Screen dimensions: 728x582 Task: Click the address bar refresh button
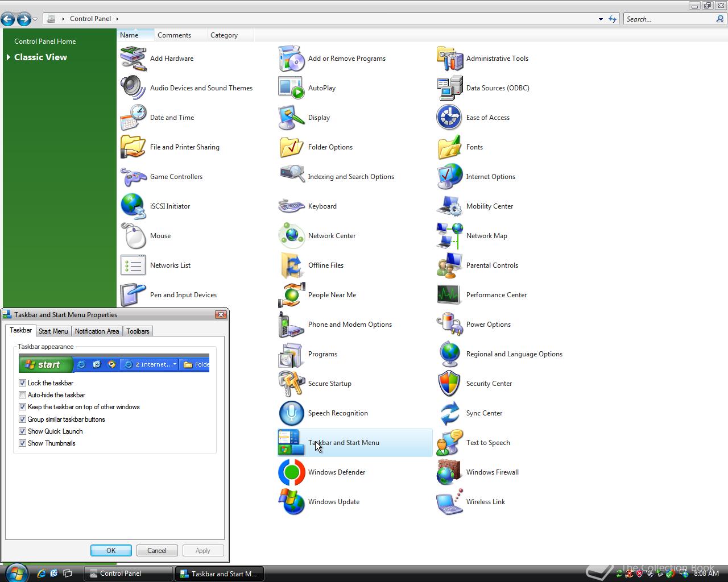coord(613,19)
